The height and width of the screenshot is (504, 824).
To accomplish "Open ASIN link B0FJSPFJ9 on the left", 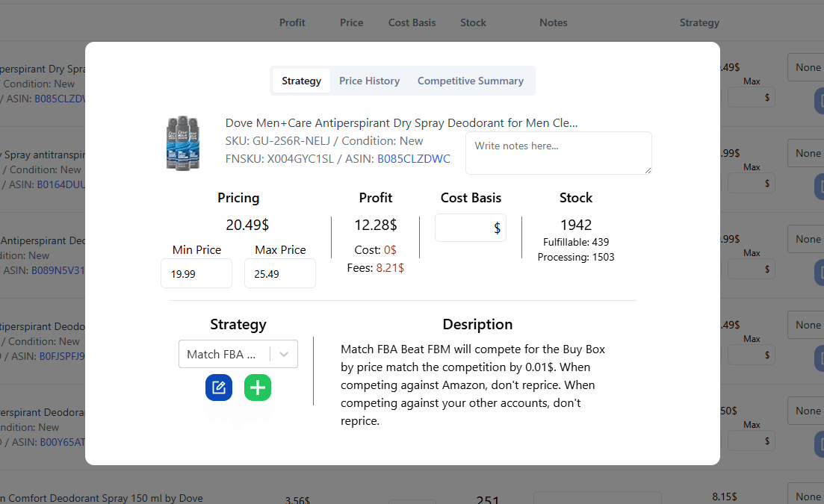I will [60, 356].
